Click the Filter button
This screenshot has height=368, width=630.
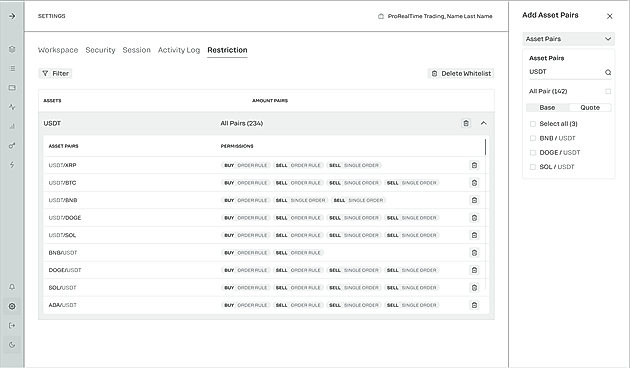[55, 74]
